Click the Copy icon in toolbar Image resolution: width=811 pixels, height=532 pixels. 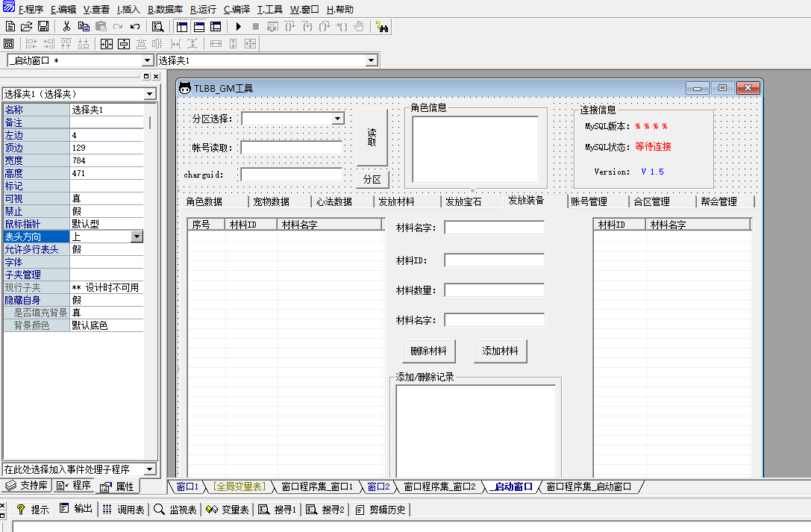[84, 27]
